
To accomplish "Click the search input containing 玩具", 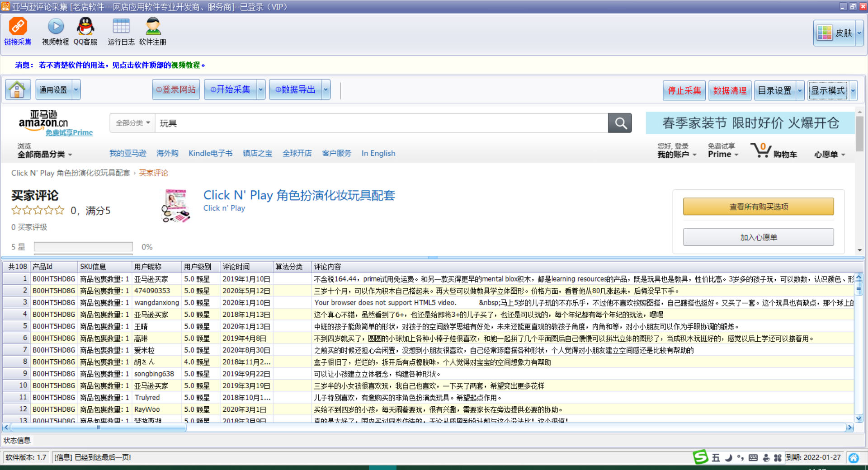I will (x=381, y=123).
